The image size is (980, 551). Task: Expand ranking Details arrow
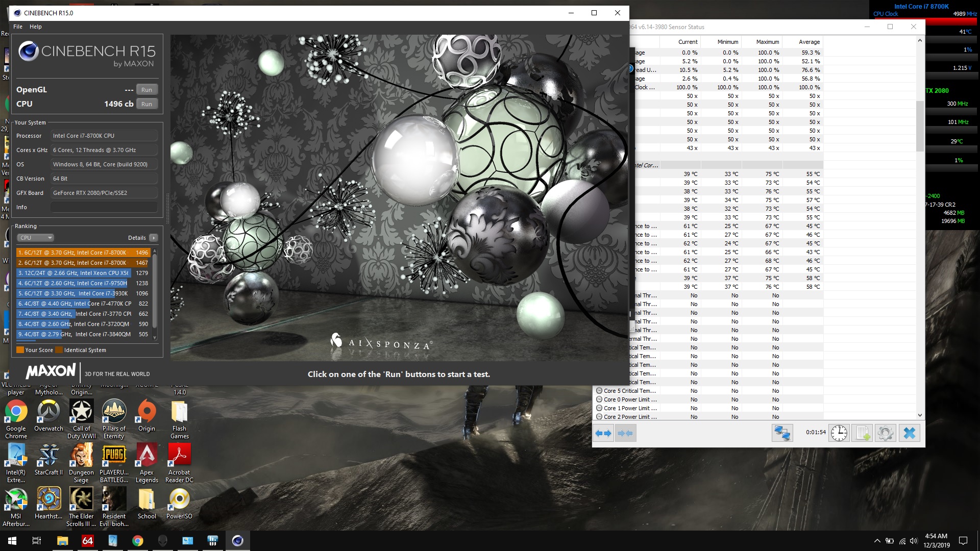point(154,238)
